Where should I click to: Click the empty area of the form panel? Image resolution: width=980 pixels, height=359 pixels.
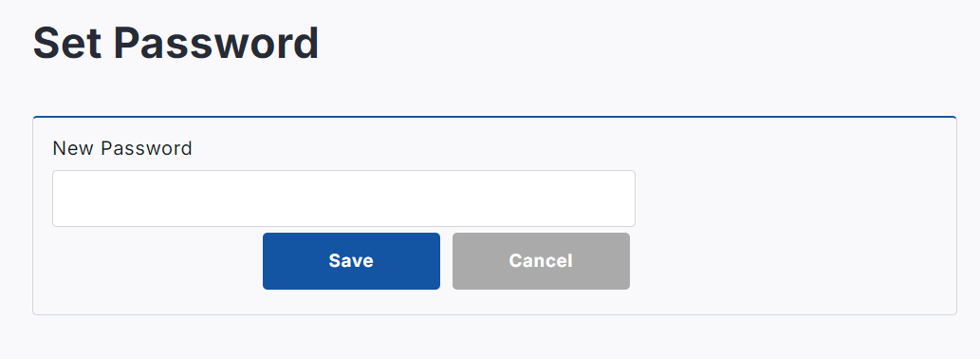(x=794, y=216)
